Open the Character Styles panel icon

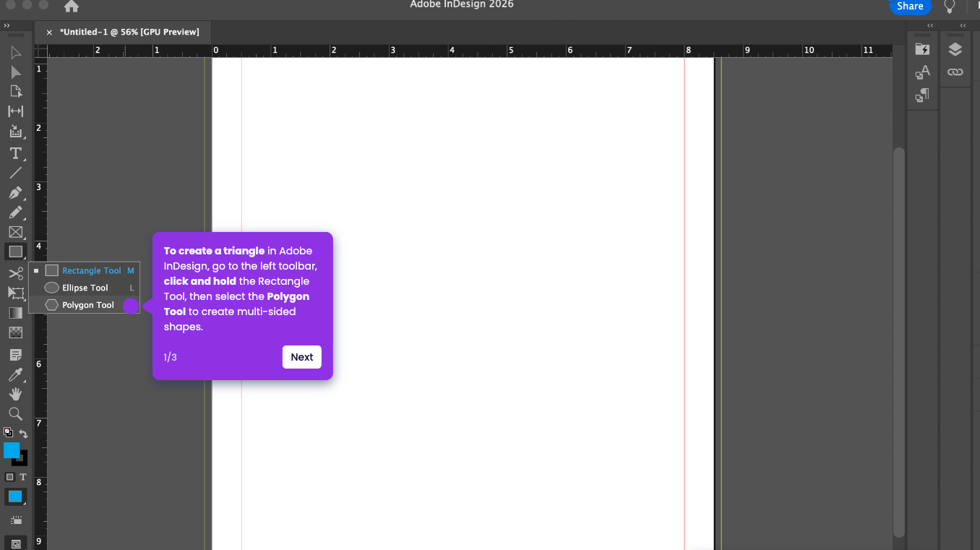922,72
